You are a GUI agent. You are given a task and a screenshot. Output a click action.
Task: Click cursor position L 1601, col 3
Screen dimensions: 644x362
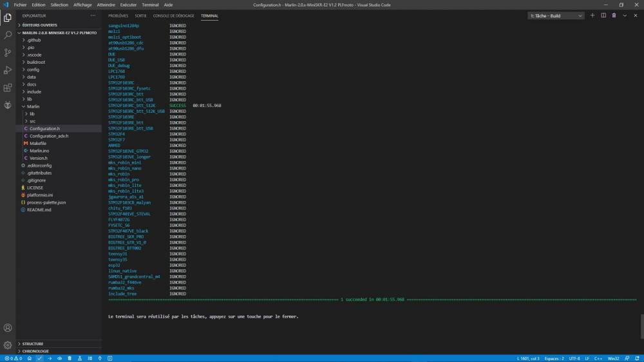(x=528, y=358)
